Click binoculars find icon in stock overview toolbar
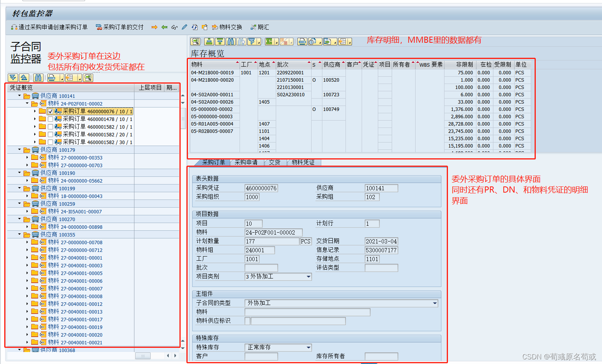 click(231, 41)
